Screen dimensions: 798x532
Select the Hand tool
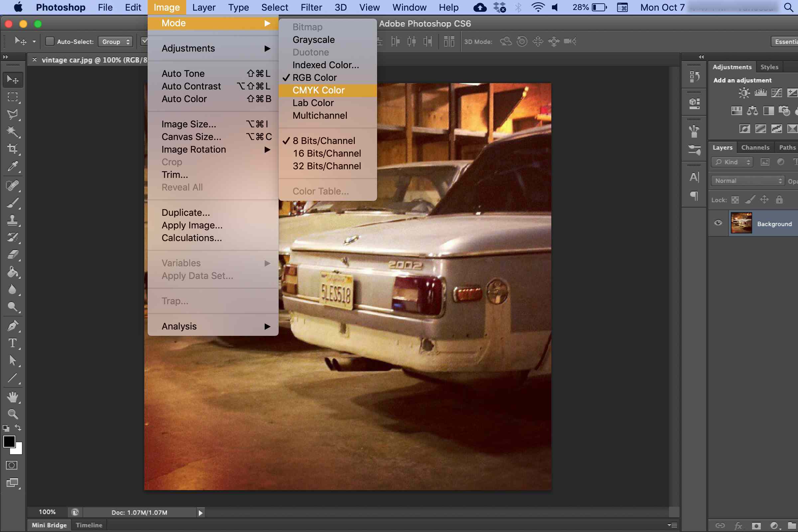13,397
